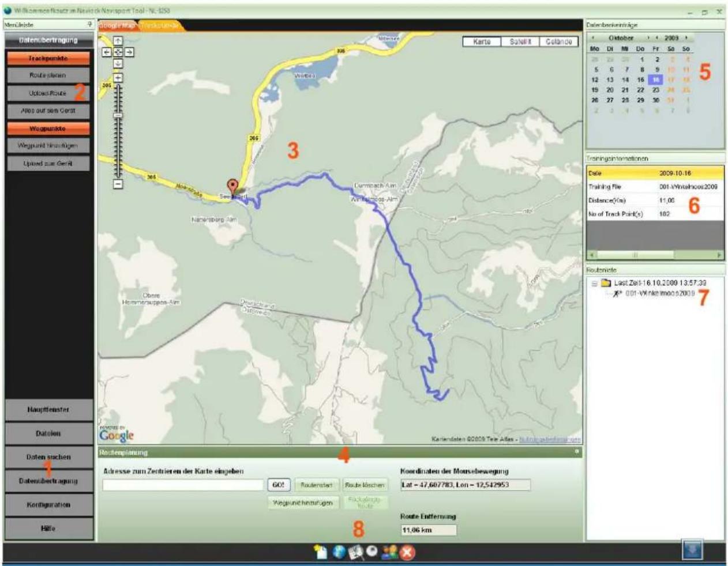Click the map re-center control between the pan arrows

(118, 52)
